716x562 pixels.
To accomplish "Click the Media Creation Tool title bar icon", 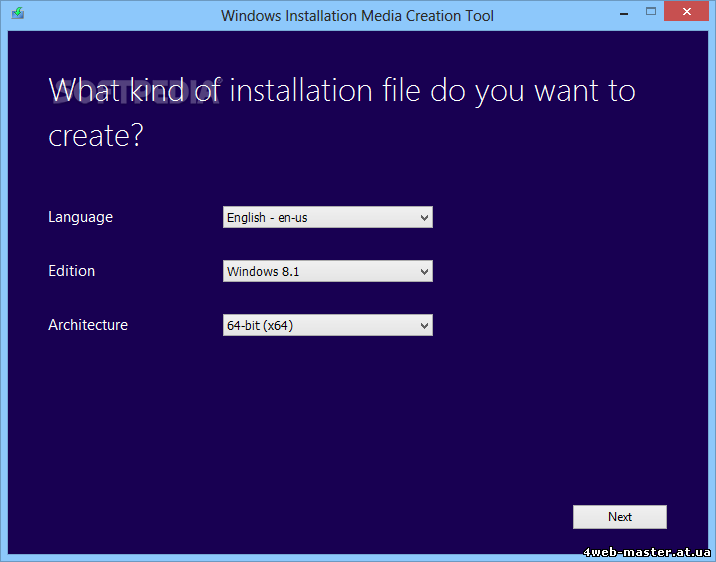I will (x=18, y=13).
